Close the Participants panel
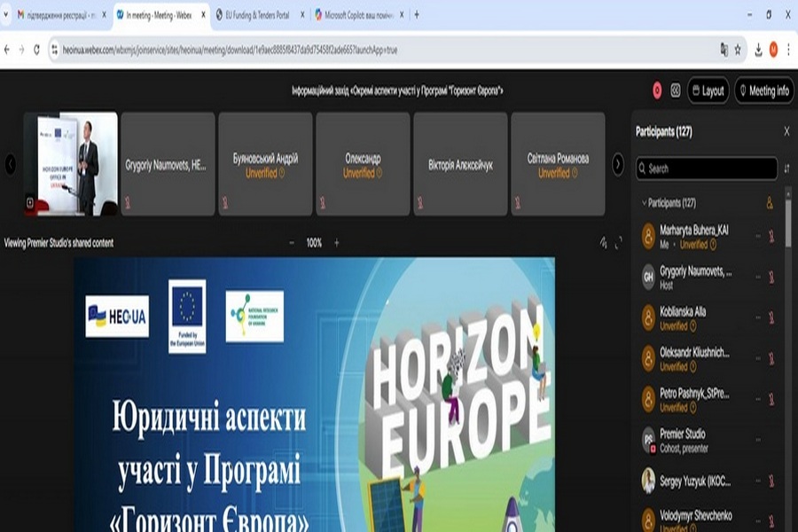Image resolution: width=798 pixels, height=532 pixels. 786,131
